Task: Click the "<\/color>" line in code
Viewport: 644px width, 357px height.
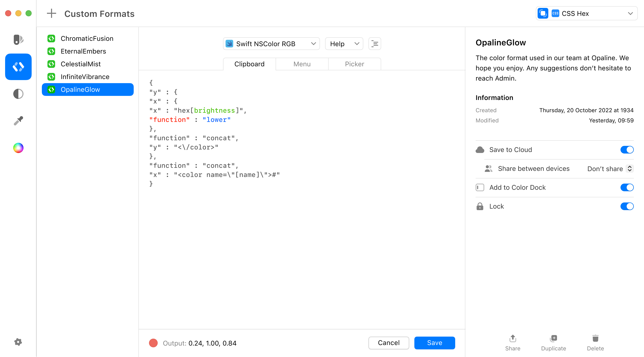Action: click(184, 147)
